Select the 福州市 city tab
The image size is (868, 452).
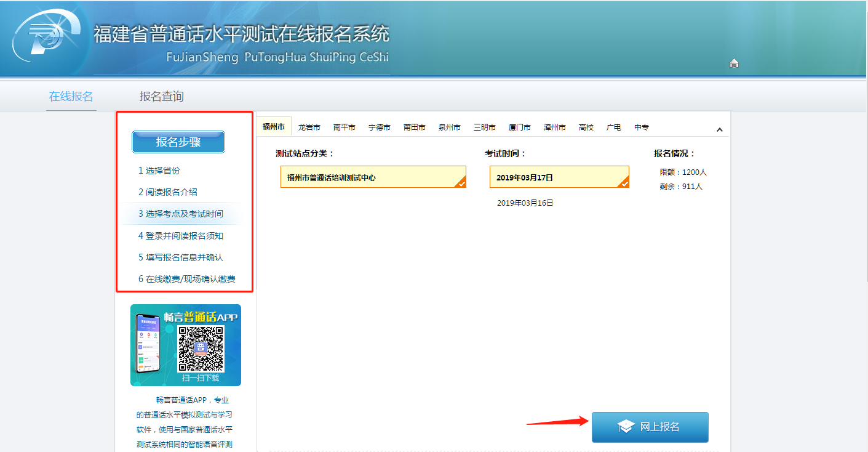(274, 127)
